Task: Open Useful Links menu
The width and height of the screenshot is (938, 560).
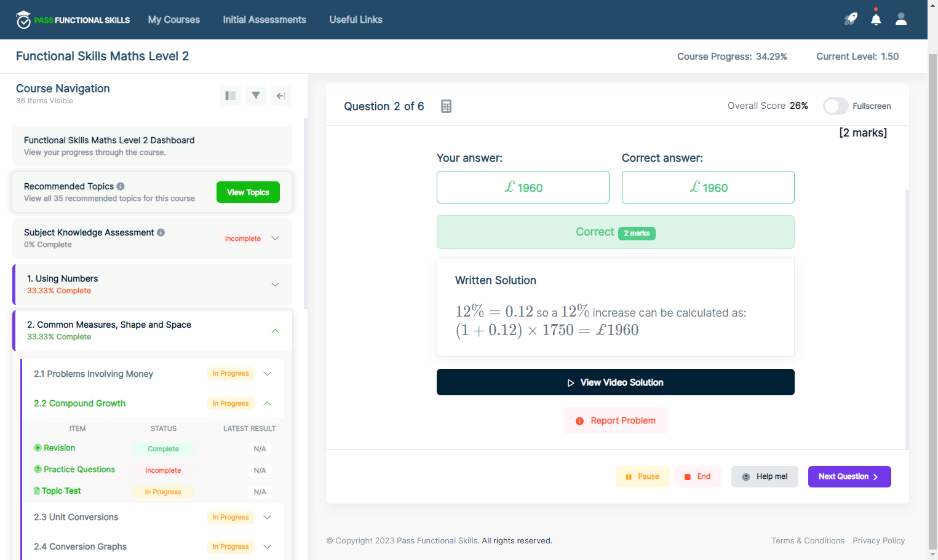Action: pyautogui.click(x=356, y=20)
